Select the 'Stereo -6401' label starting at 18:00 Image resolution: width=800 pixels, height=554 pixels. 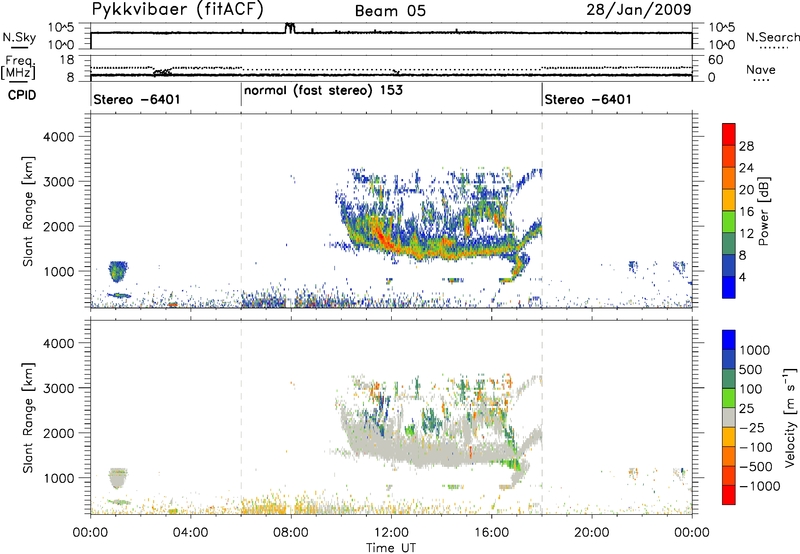click(x=588, y=99)
